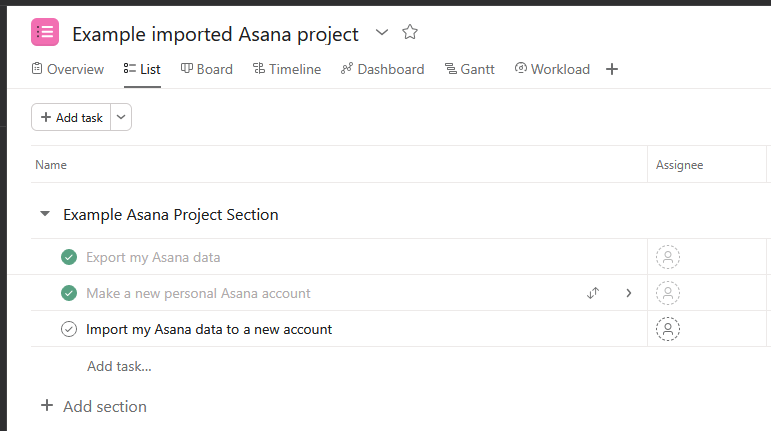Open the Gantt tab

pos(470,69)
